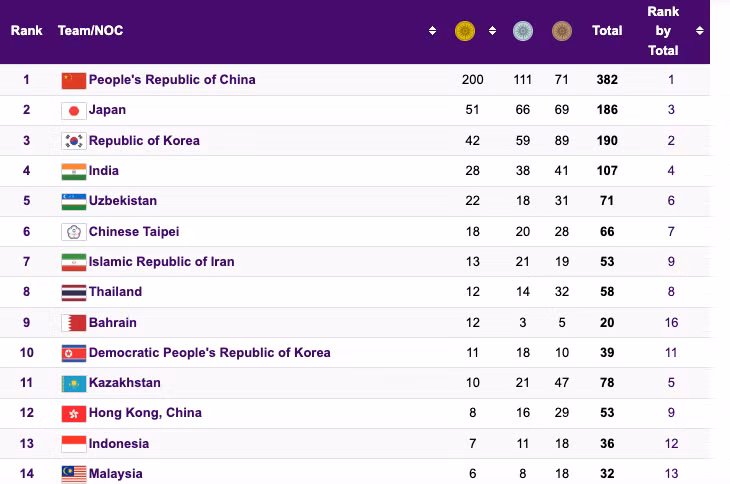Screen dimensions: 730x484
Task: Click the Malaysia flag icon
Action: 73,474
